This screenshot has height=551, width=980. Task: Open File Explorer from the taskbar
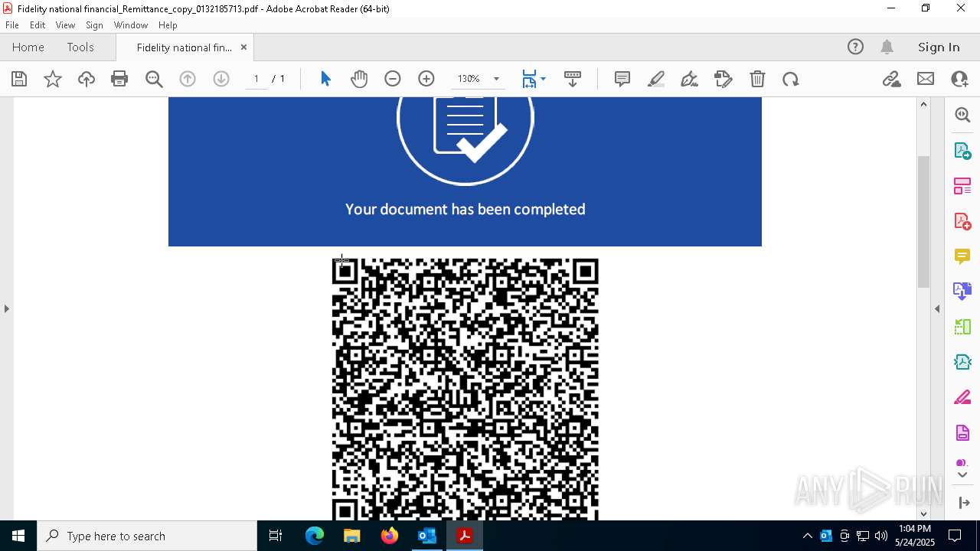(352, 536)
